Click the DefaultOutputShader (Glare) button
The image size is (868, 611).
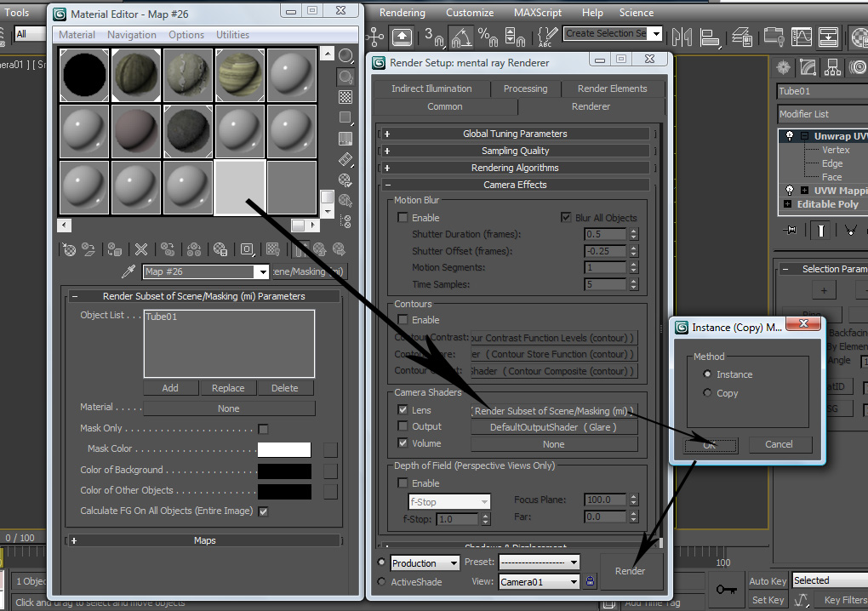point(554,427)
